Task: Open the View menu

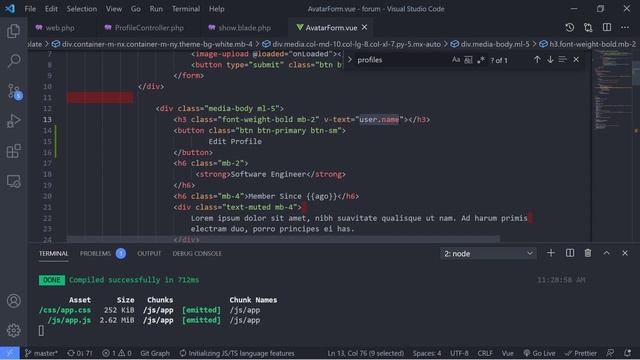Action: (113, 9)
